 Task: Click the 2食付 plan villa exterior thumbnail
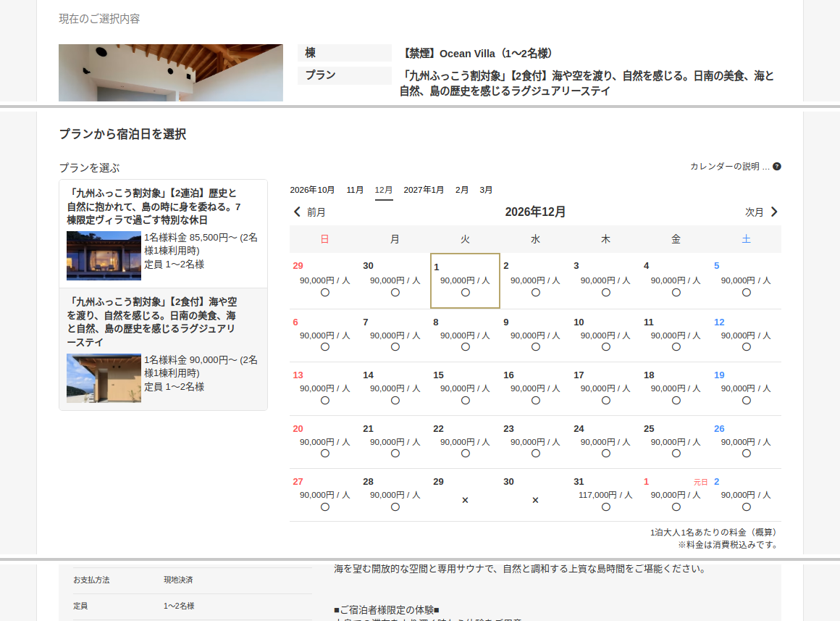coord(104,378)
